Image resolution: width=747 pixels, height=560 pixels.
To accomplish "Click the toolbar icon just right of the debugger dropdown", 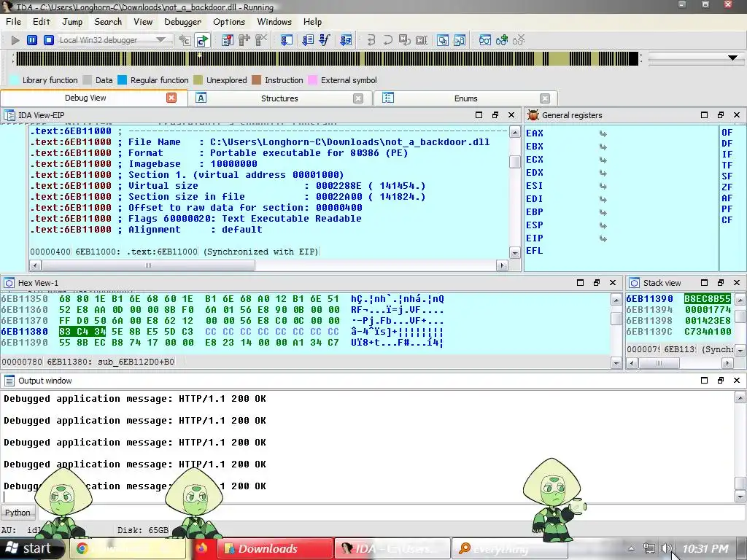I will click(185, 41).
